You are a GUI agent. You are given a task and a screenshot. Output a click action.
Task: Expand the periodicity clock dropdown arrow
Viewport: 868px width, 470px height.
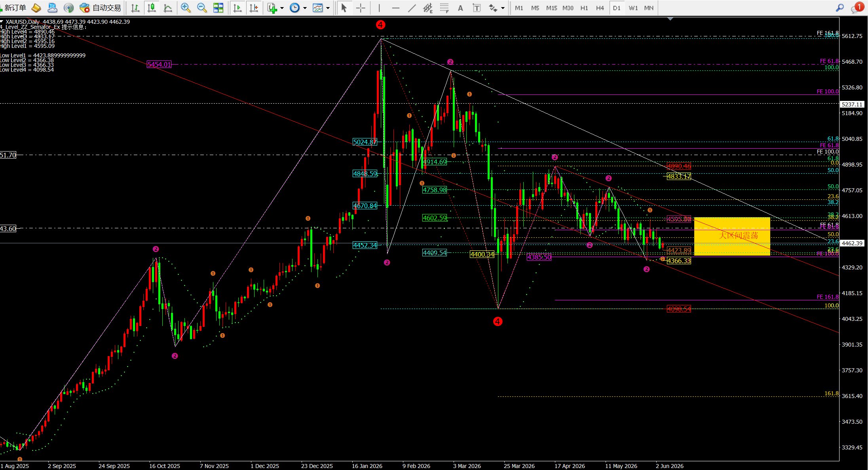click(305, 8)
